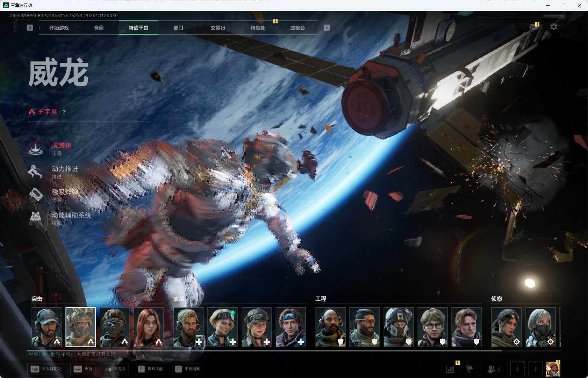Select the 磁吸炸弹 skill icon

[36, 195]
